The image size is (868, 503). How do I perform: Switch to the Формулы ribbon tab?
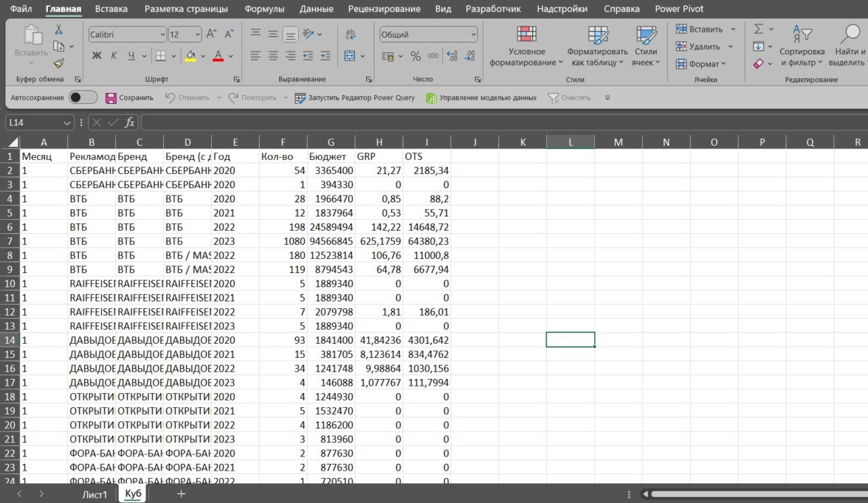263,9
